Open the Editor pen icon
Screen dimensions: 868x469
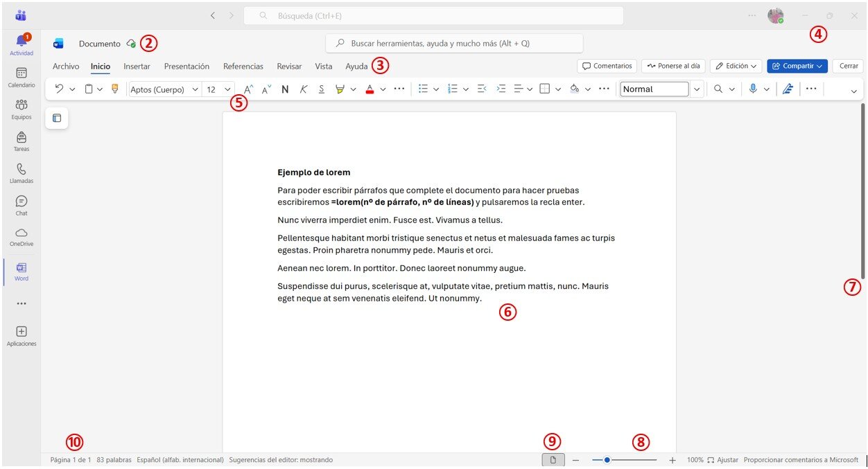(x=787, y=89)
